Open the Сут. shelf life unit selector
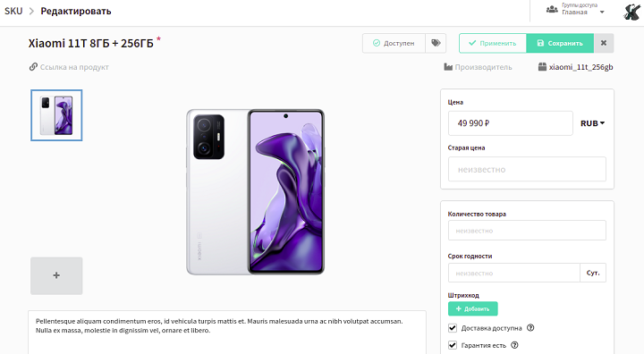 593,273
